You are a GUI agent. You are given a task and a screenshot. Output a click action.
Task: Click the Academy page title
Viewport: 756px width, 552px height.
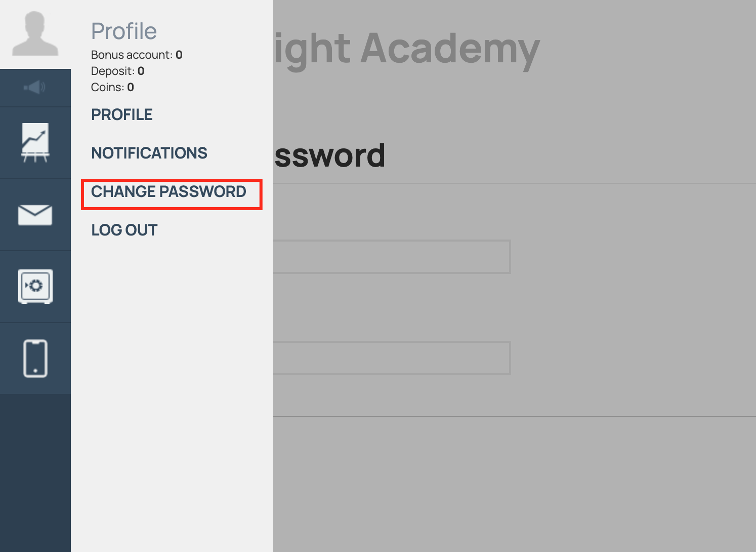click(x=407, y=50)
